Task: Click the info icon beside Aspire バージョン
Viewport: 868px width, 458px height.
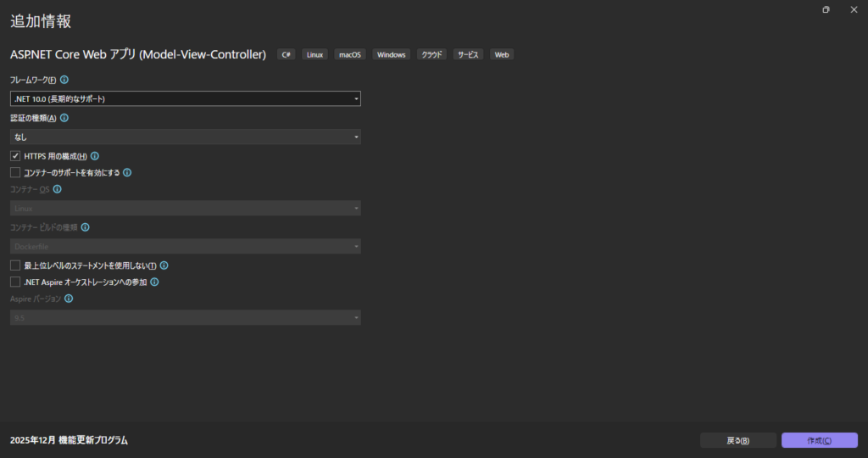Action: (x=69, y=299)
